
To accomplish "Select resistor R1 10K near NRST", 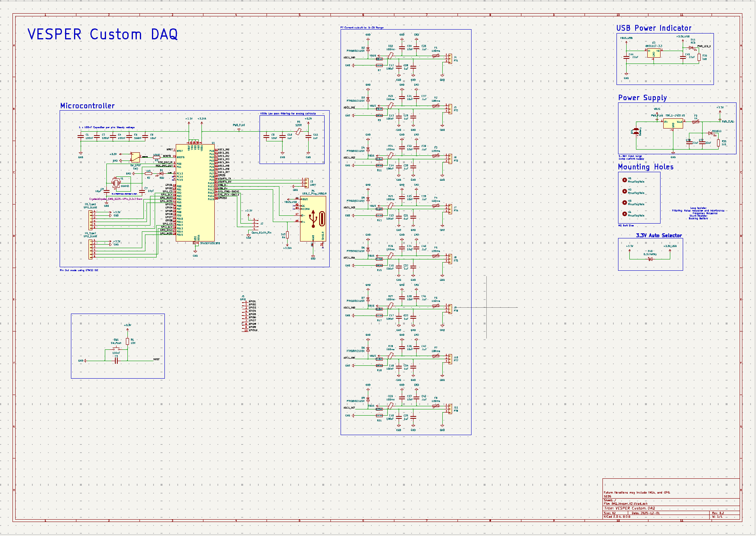I will point(127,342).
